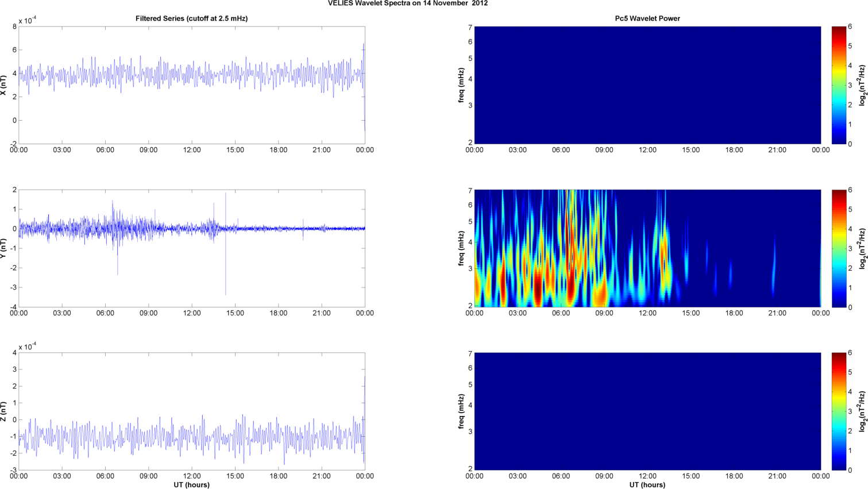868x489 pixels.
Task: Click the X (nT) axis label
Action: coord(4,85)
